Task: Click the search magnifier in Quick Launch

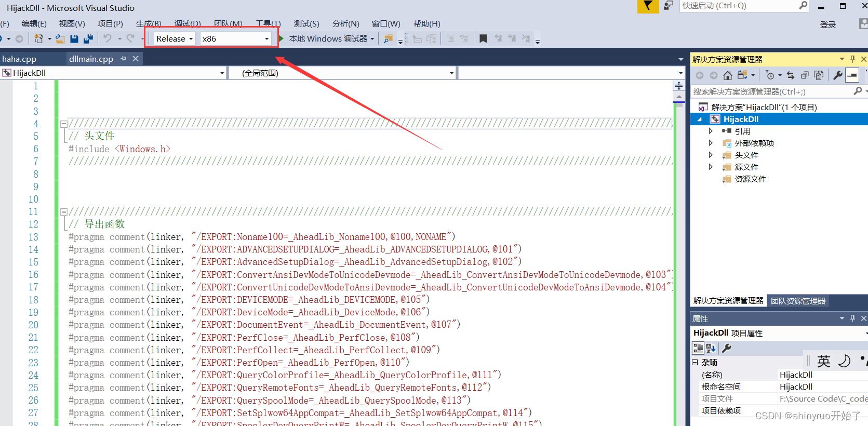Action: [803, 6]
